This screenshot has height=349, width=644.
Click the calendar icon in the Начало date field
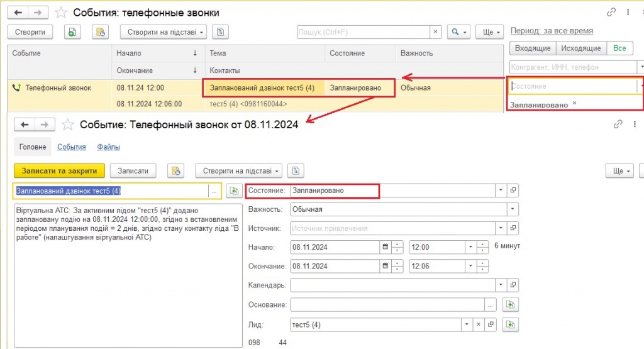pos(385,247)
